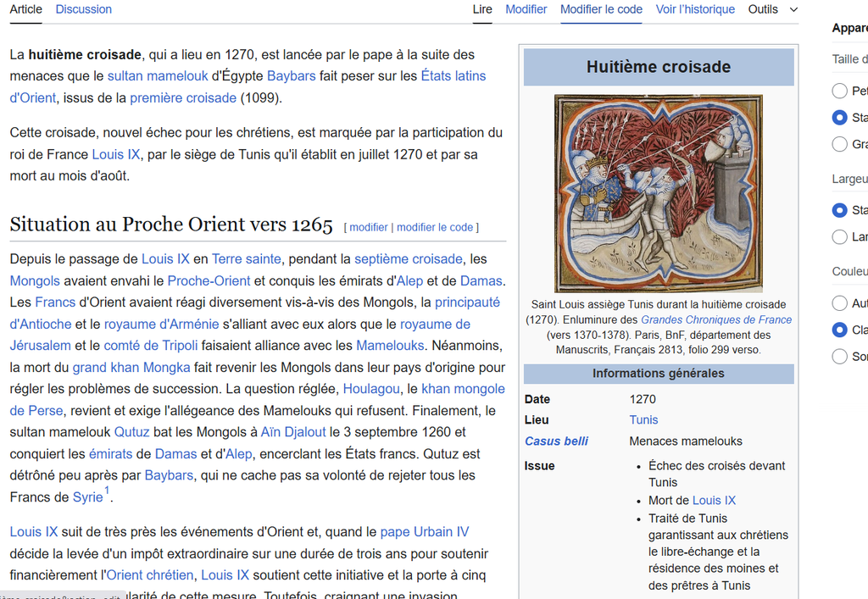Open the Terre sainte link
Screen dimensions: 868x599
[x=247, y=259]
